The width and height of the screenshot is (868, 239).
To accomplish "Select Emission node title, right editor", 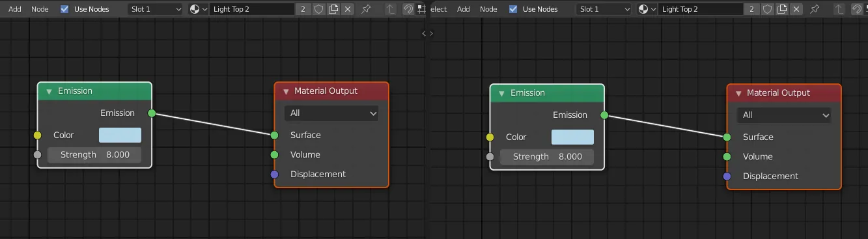I will [527, 93].
